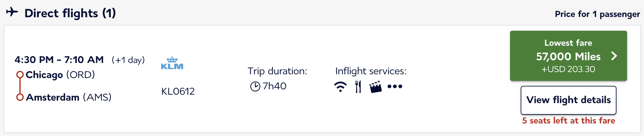Click the 5 seats left notice
This screenshot has width=644, height=136.
(568, 121)
